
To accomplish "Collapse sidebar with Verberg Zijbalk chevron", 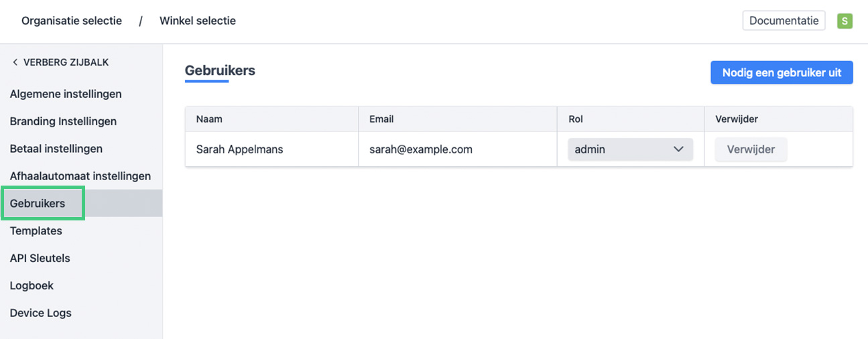I will (15, 62).
